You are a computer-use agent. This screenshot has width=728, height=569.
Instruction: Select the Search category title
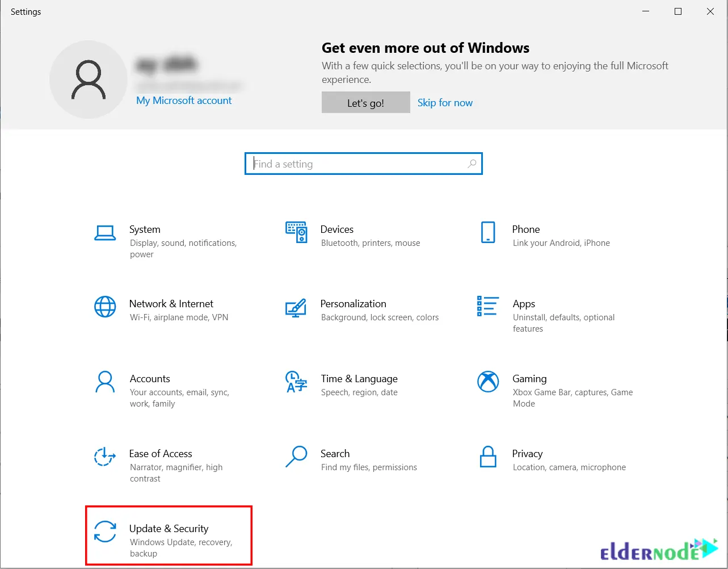pyautogui.click(x=335, y=454)
